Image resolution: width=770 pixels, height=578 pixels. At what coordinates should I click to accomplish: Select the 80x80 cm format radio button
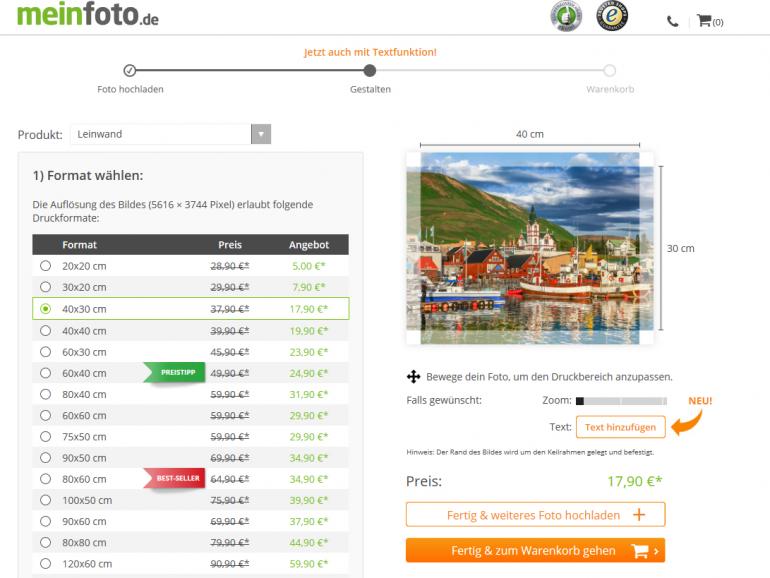pos(45,542)
